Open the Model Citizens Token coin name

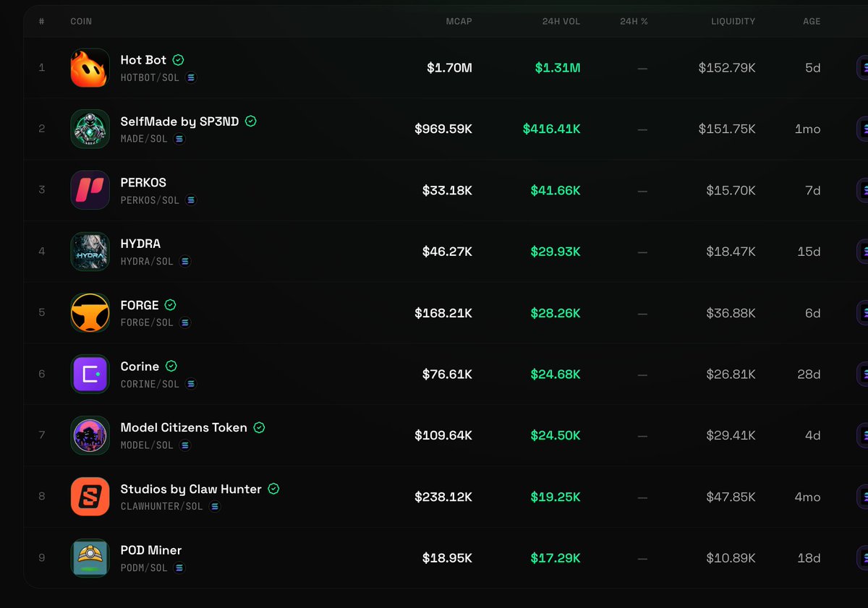184,428
